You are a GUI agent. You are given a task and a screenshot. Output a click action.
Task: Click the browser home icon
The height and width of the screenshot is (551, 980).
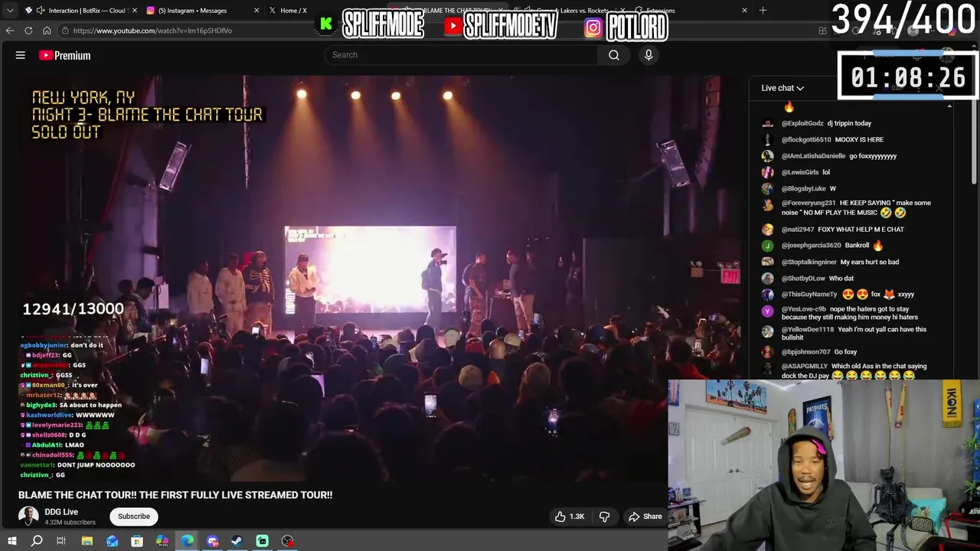coord(47,31)
